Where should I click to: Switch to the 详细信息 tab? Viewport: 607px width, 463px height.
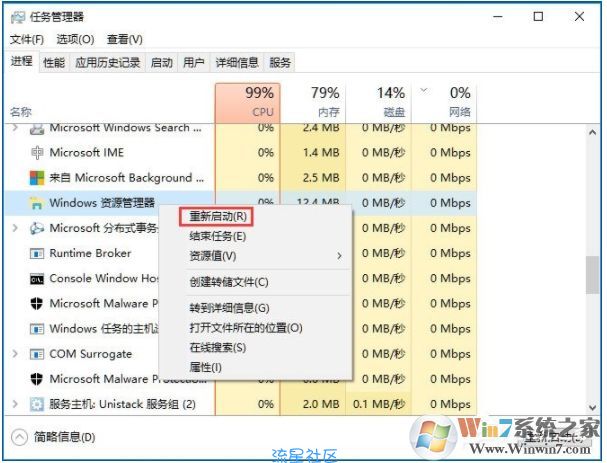click(x=237, y=62)
